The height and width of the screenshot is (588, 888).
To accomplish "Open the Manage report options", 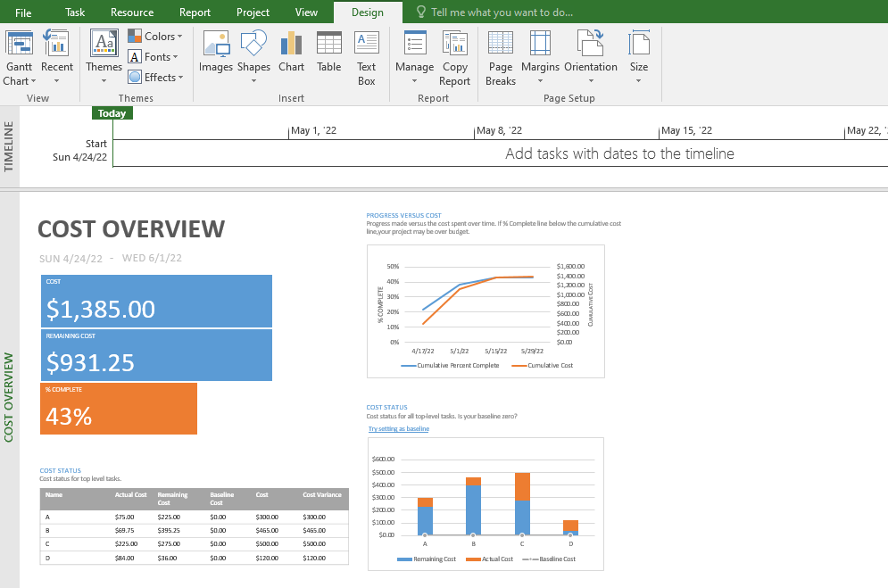I will tap(414, 55).
